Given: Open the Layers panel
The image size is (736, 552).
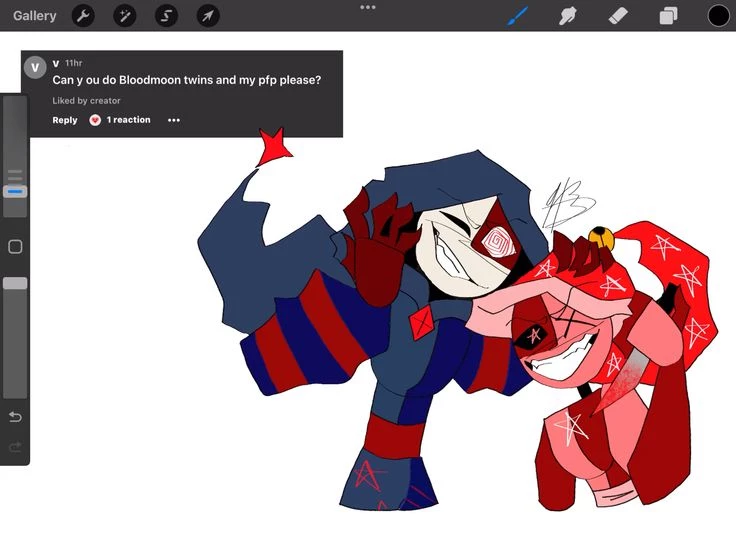Looking at the screenshot, I should (668, 16).
